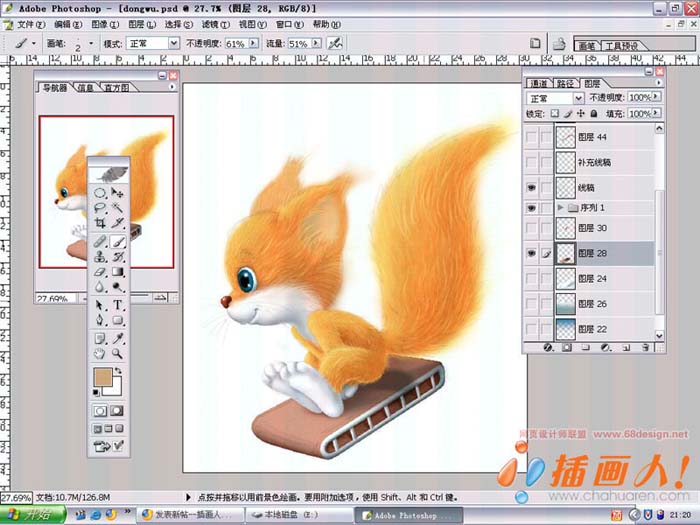700x525 pixels.
Task: Switch to the 路径 (Paths) tab
Action: (x=565, y=83)
